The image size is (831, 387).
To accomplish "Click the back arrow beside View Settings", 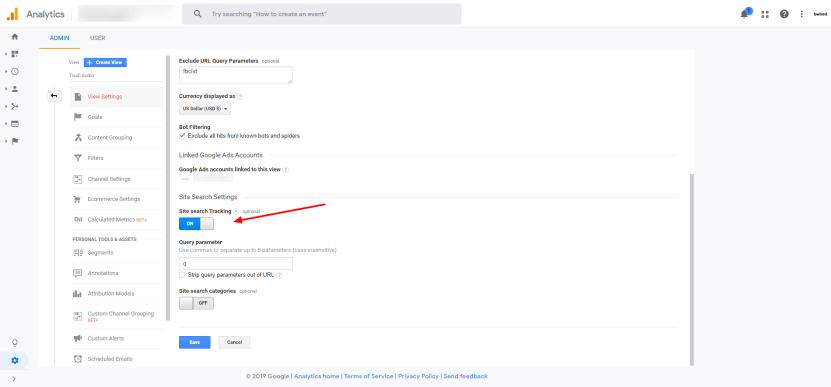I will point(54,96).
